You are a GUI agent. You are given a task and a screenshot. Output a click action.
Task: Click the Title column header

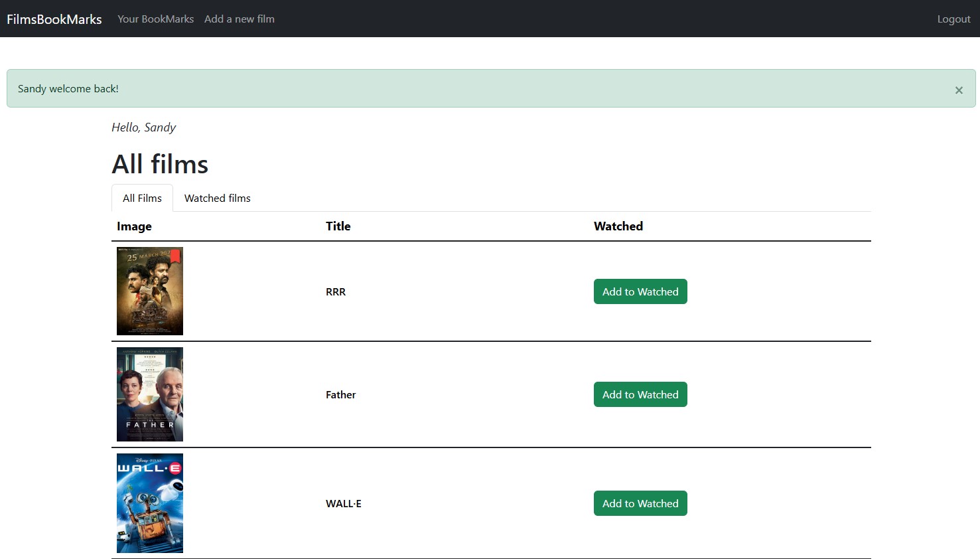338,226
